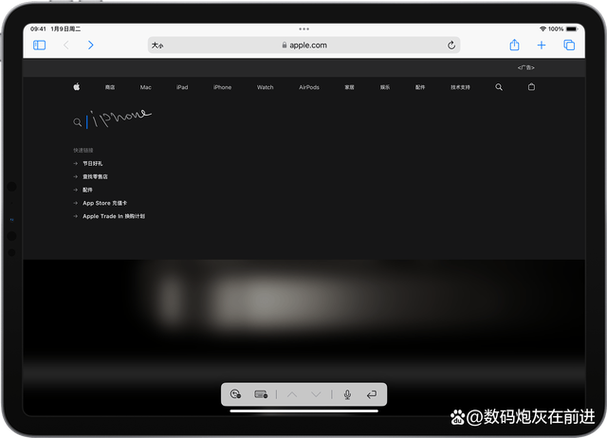
Task: Reload the apple.com page
Action: tap(451, 45)
